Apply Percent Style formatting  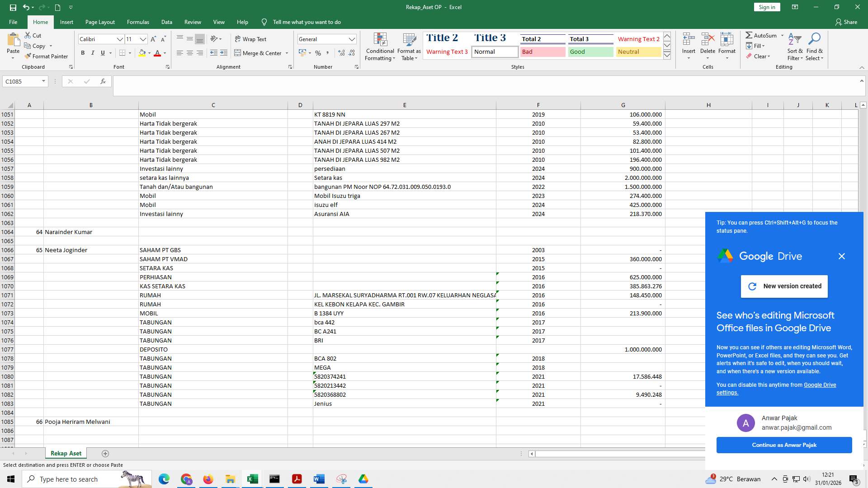pos(318,53)
